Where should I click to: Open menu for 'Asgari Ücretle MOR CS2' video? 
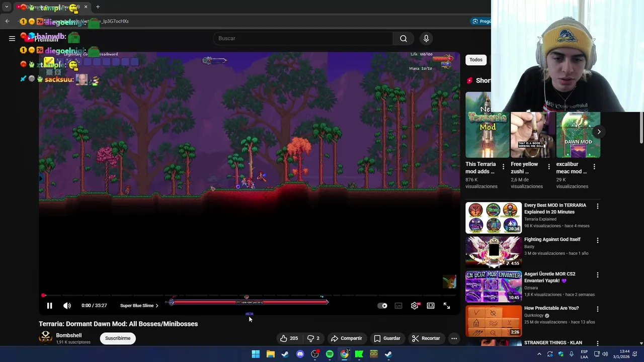tap(597, 275)
